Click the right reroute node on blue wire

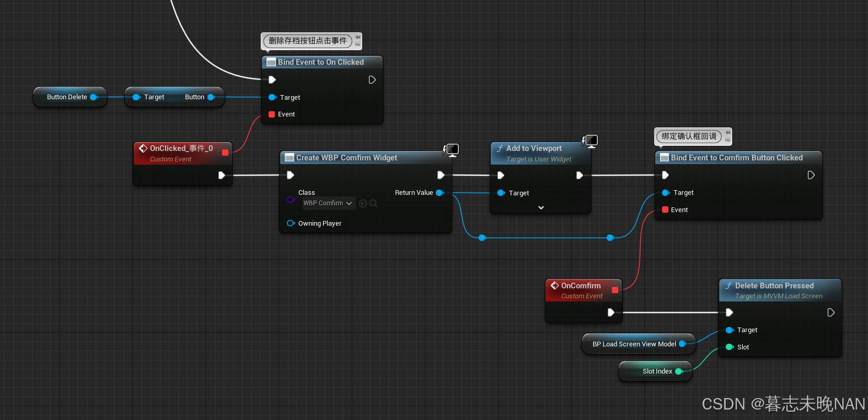(x=610, y=238)
